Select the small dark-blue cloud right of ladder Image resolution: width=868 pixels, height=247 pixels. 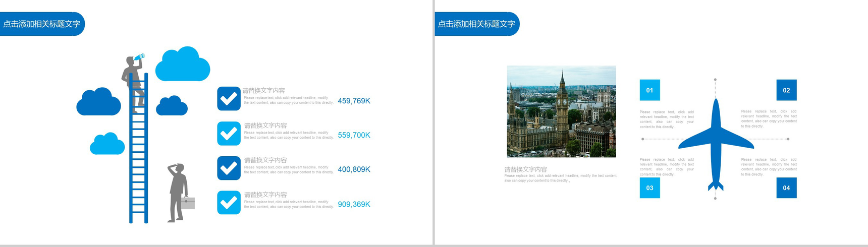pyautogui.click(x=172, y=105)
